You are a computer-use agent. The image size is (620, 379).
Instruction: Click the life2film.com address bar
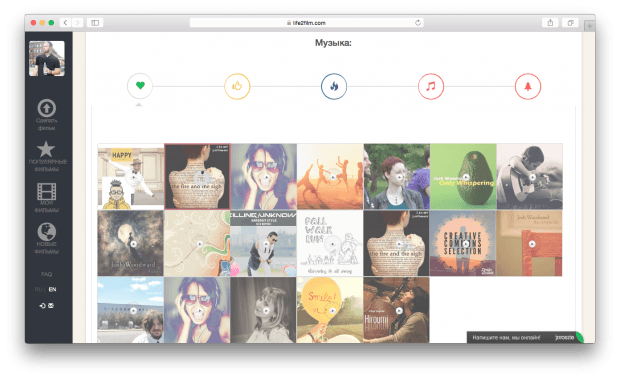tap(306, 23)
